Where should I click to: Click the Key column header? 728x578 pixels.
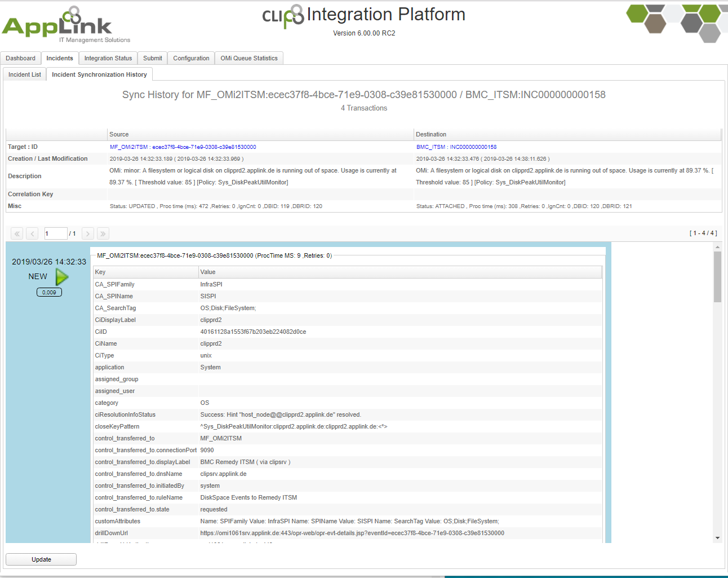pyautogui.click(x=146, y=272)
